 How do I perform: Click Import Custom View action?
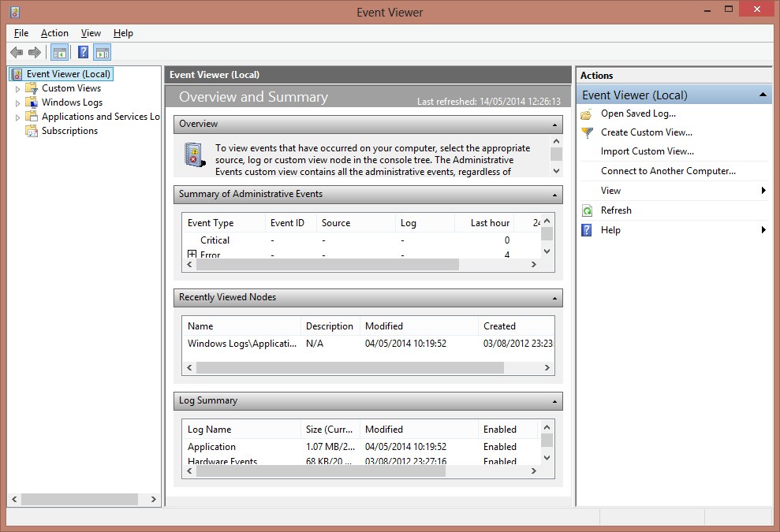tap(647, 151)
